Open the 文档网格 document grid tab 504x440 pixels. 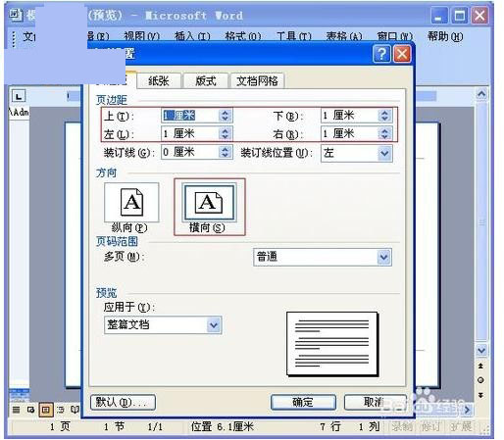tap(257, 80)
